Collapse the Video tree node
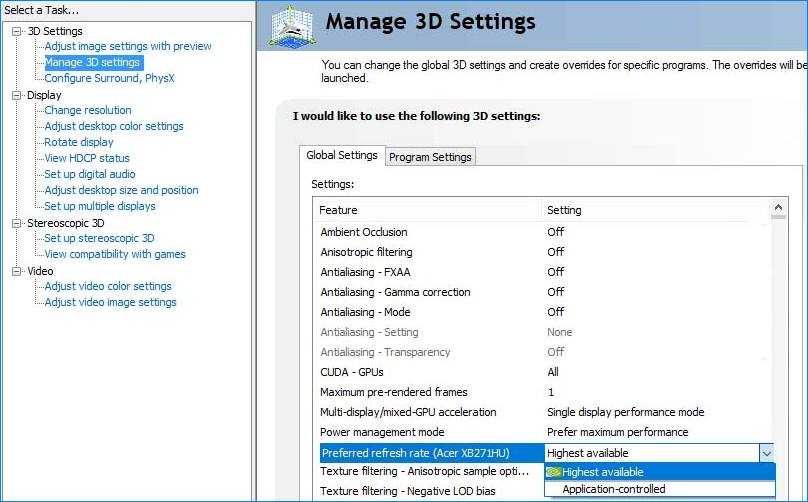The width and height of the screenshot is (808, 502). (17, 271)
